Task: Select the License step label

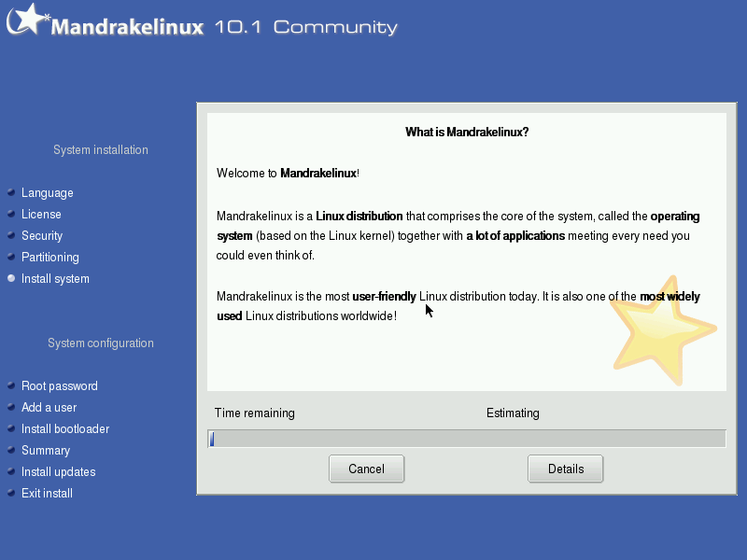Action: pos(41,215)
